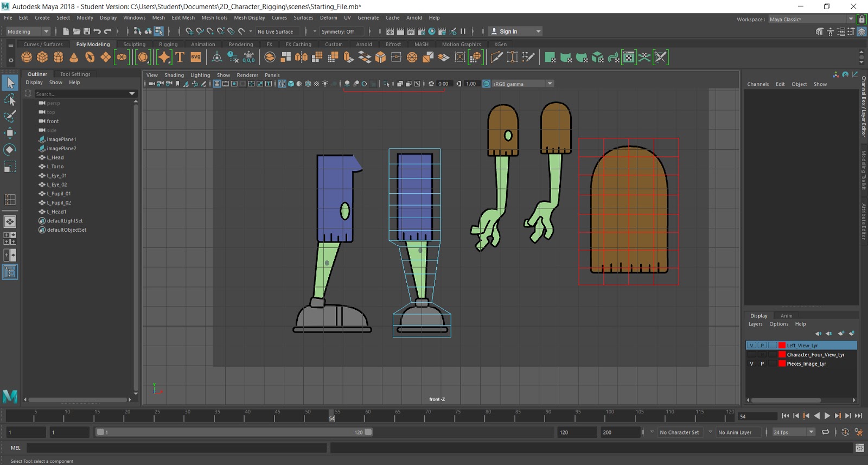868x465 pixels.
Task: Select L_Torso in the Outliner
Action: [55, 167]
